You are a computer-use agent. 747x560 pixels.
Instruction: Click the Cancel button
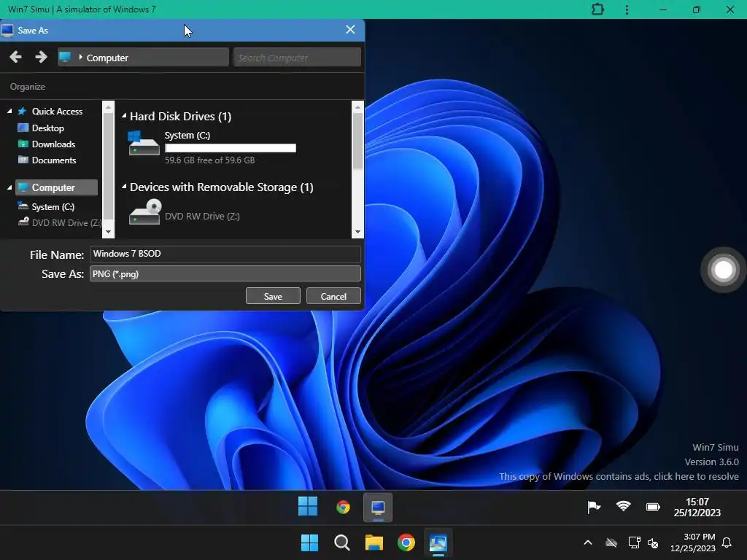(x=333, y=296)
